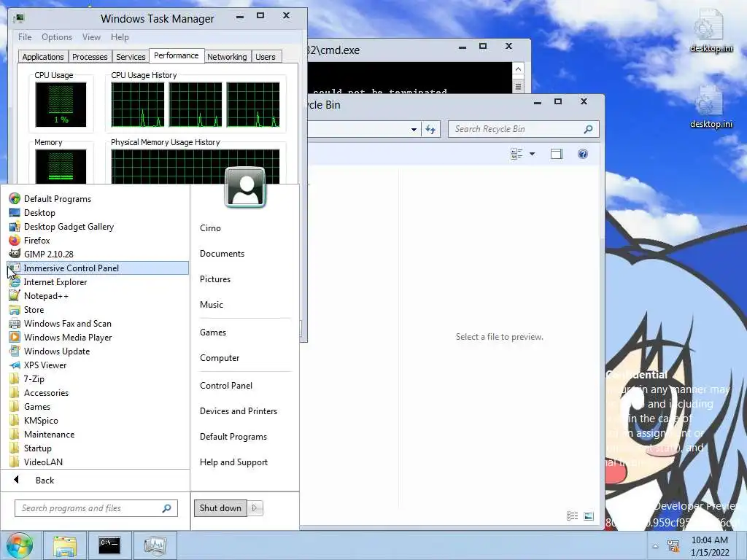Expand the VideoLAN folder
This screenshot has height=560, width=747.
click(x=43, y=462)
